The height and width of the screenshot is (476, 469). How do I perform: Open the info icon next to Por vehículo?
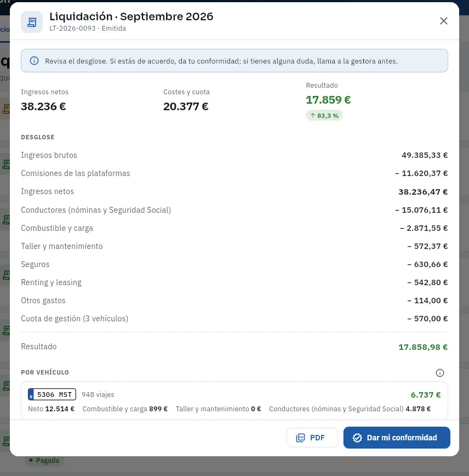click(439, 373)
